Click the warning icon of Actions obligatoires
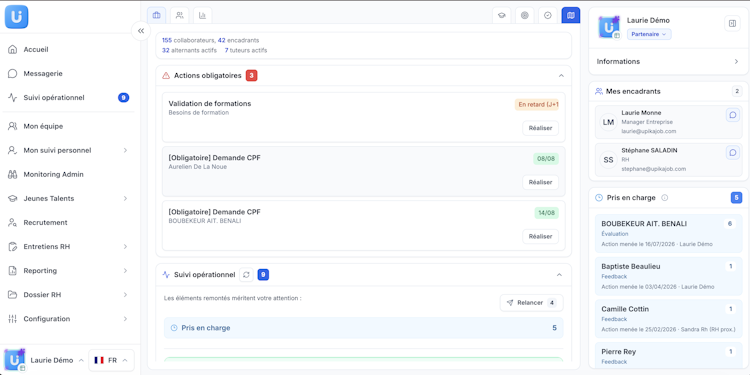 [166, 76]
